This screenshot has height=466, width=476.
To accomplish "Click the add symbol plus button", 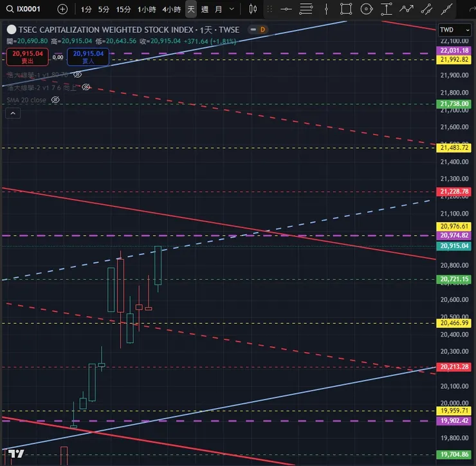I will [62, 9].
